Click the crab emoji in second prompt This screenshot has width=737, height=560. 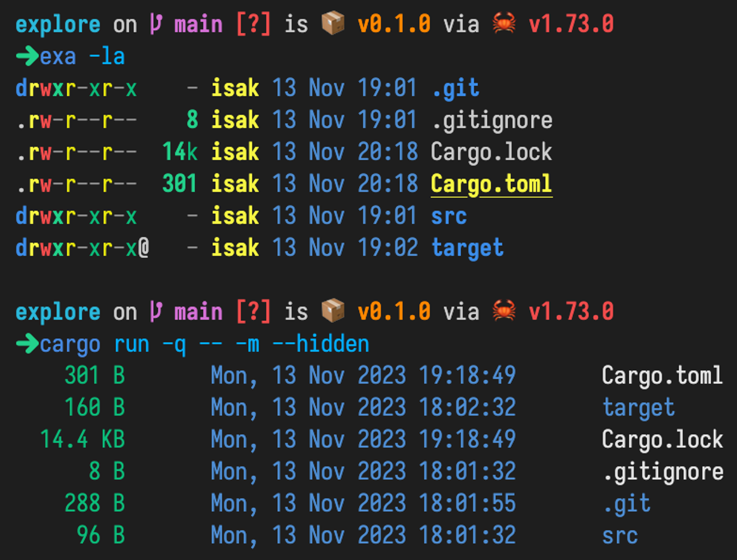coord(504,311)
